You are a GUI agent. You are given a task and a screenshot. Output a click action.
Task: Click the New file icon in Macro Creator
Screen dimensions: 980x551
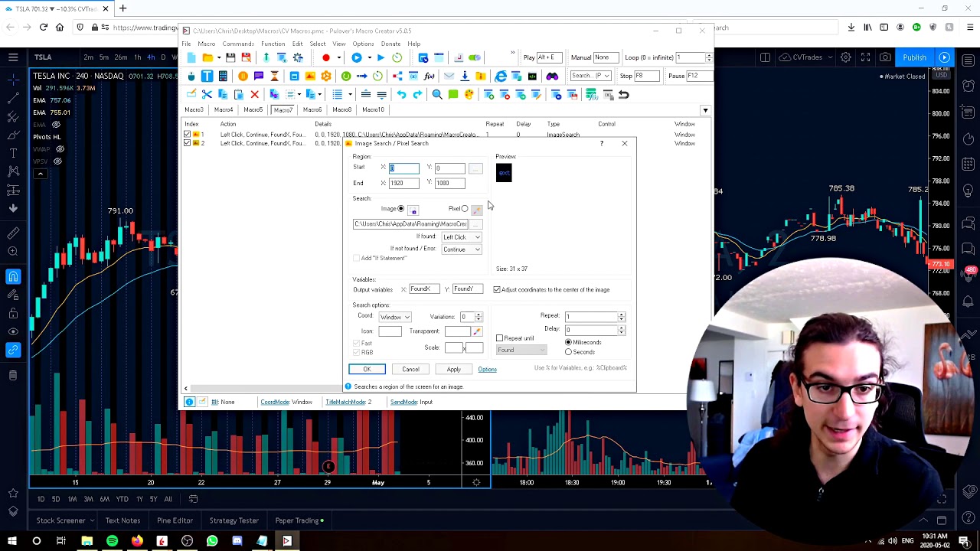click(191, 57)
